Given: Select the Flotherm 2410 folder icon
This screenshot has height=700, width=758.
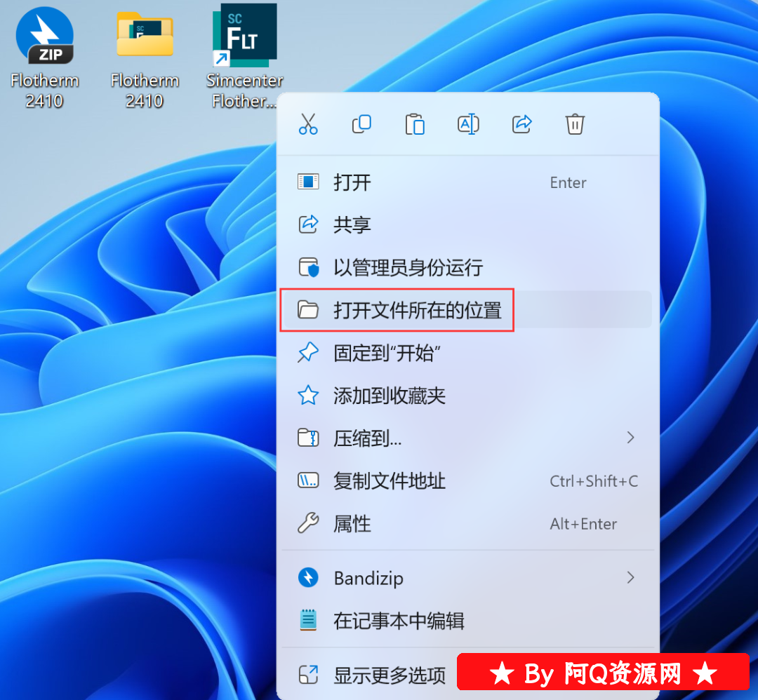Looking at the screenshot, I should 145,35.
